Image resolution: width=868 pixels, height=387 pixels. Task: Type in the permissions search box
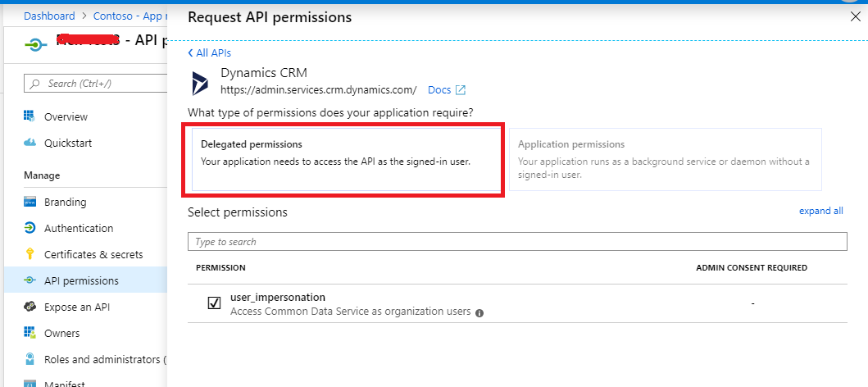tap(516, 242)
